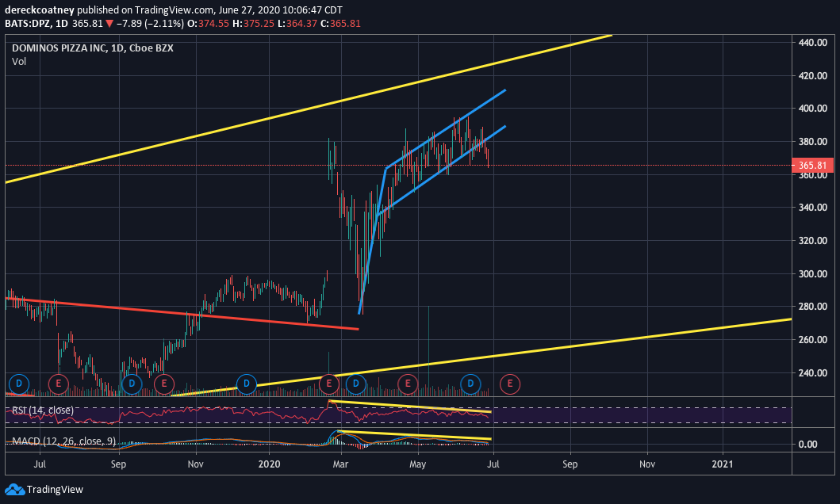Click the dividend D marker on the lower yellow trendline

tap(247, 384)
